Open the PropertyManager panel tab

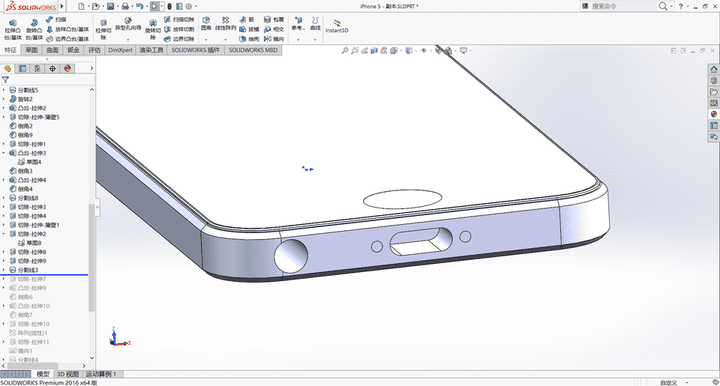22,68
